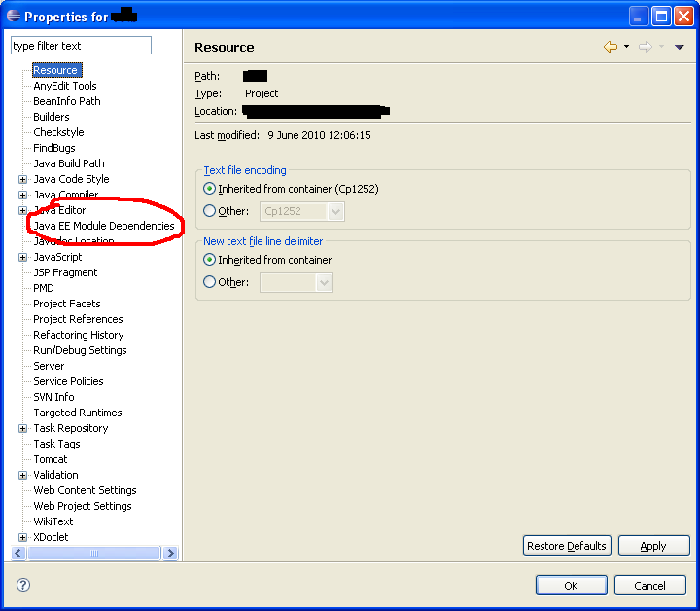Open the view menu triangle icon
This screenshot has height=611, width=700.
click(680, 47)
